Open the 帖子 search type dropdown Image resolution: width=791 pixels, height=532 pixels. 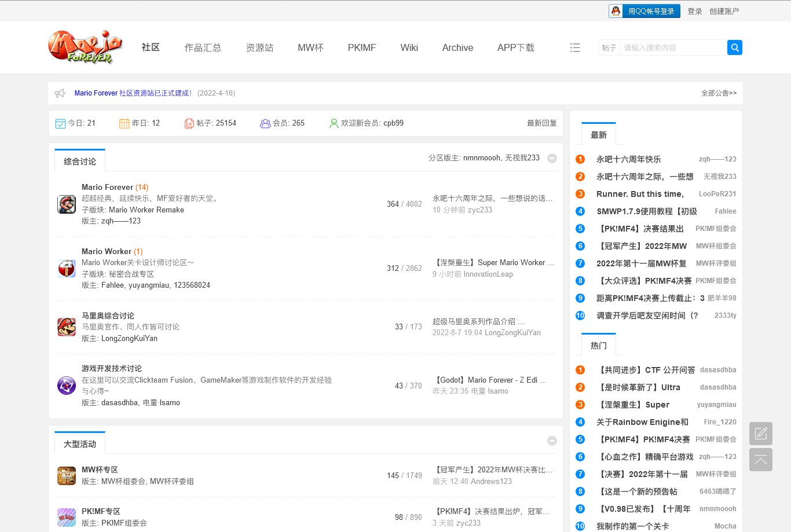pyautogui.click(x=609, y=47)
